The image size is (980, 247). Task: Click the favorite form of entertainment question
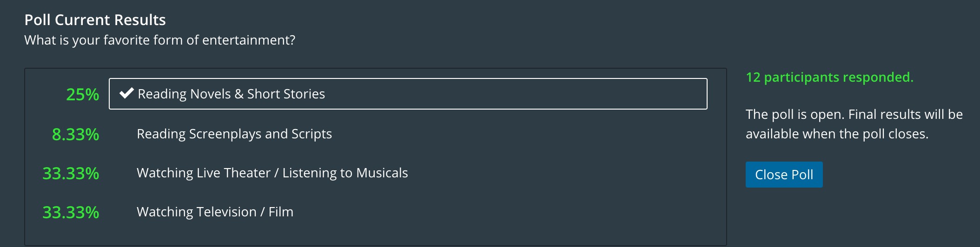coord(159,40)
